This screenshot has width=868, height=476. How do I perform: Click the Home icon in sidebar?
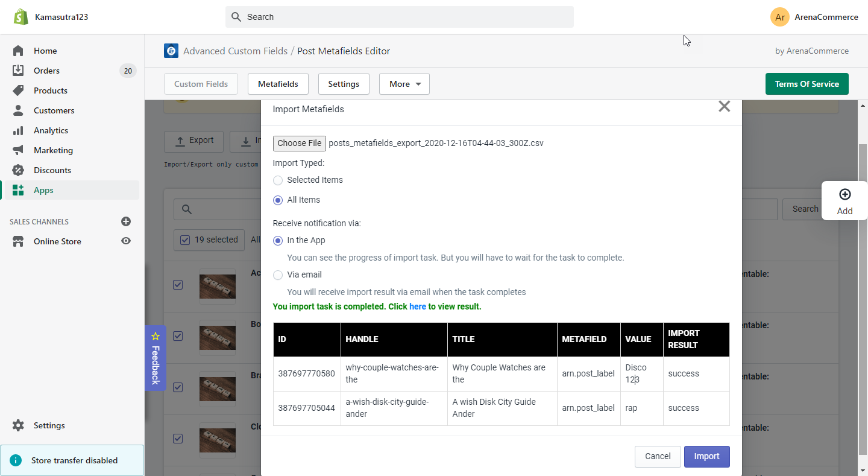point(18,51)
